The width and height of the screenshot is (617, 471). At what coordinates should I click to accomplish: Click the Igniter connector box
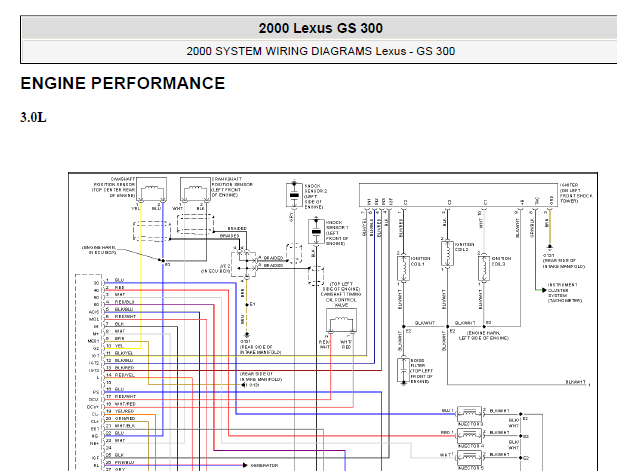(x=458, y=195)
